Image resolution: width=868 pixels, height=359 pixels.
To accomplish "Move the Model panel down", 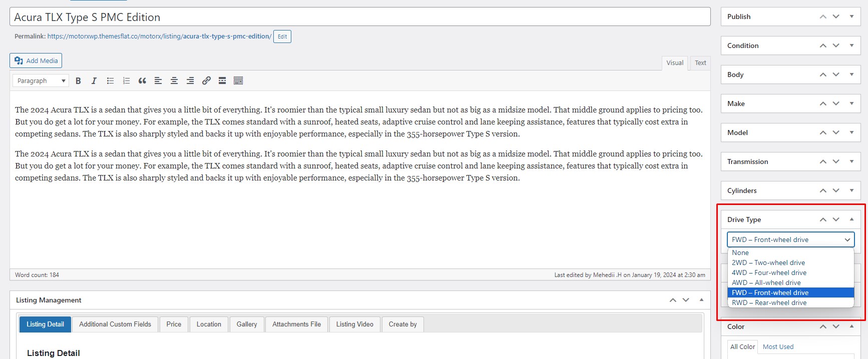I will [836, 132].
